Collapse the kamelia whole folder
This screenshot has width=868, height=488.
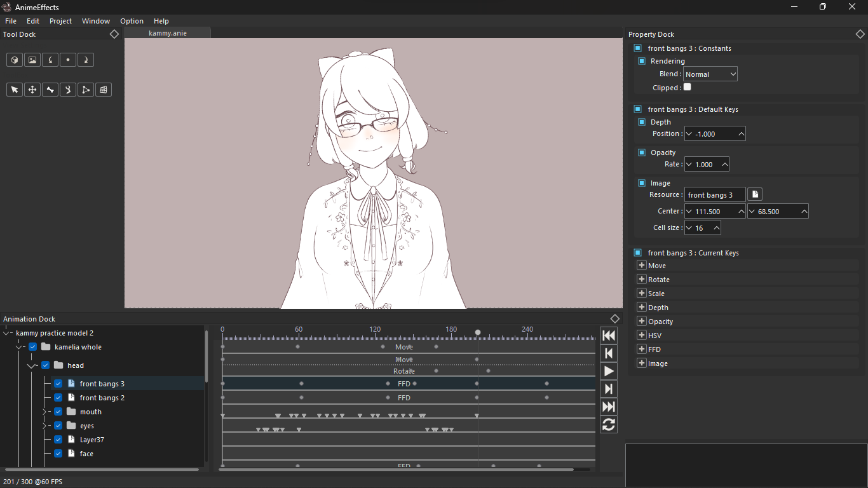[19, 347]
